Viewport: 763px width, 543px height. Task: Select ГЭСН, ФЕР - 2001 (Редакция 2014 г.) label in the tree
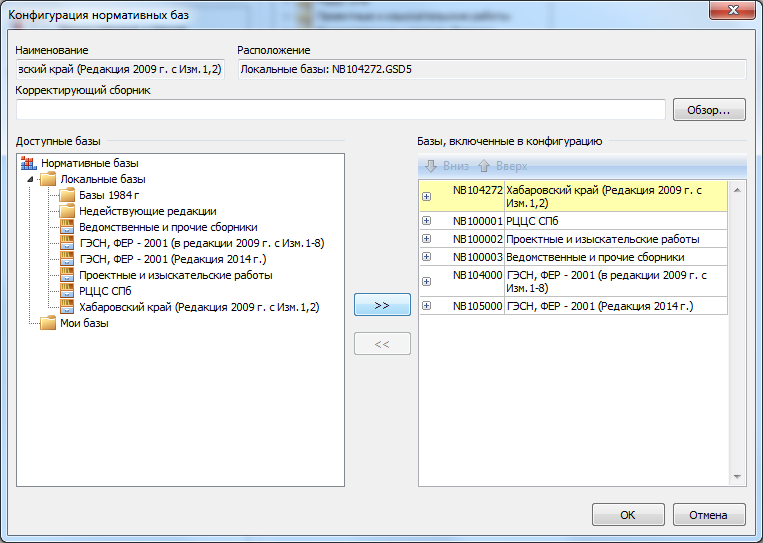pyautogui.click(x=173, y=259)
